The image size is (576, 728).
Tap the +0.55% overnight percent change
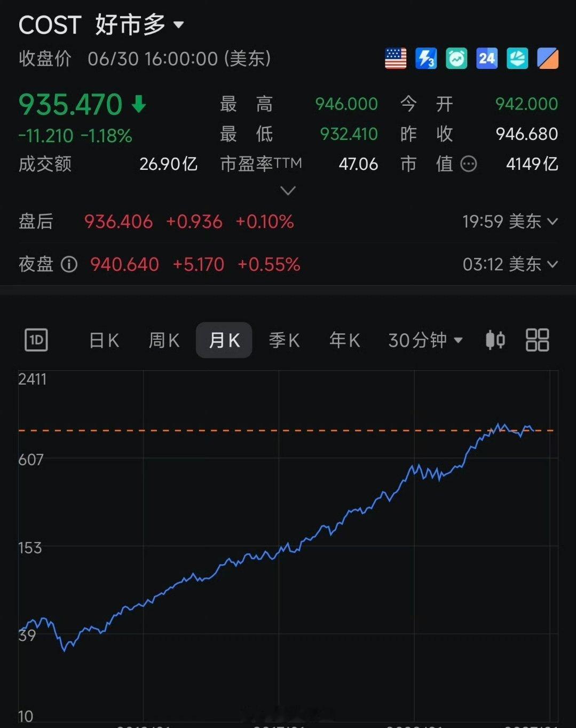click(269, 264)
